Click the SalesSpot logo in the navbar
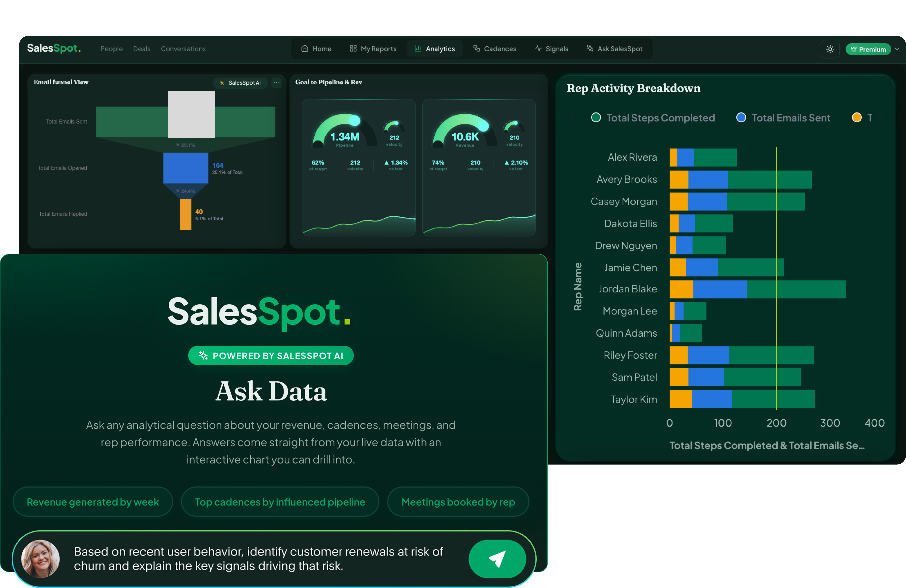Screen dimensions: 906x588 54,48
